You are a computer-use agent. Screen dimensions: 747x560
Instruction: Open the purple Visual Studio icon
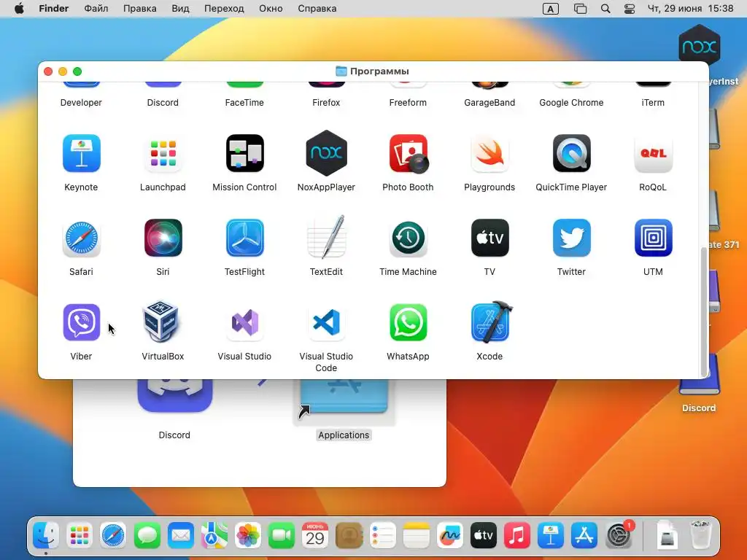pos(245,322)
